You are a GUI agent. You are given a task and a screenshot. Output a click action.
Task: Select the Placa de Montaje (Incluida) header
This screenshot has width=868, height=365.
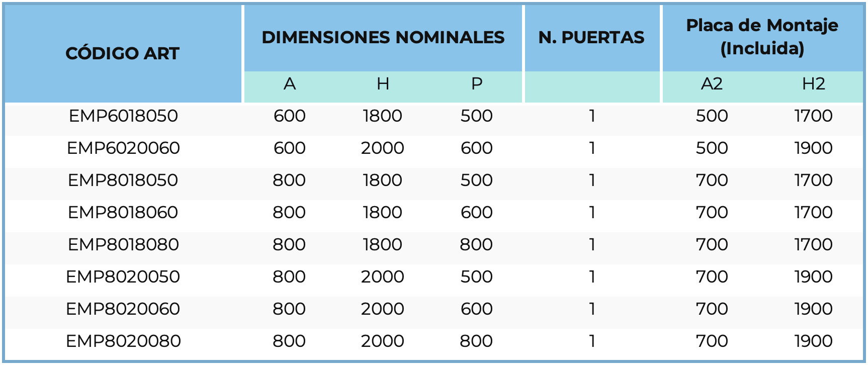click(762, 37)
